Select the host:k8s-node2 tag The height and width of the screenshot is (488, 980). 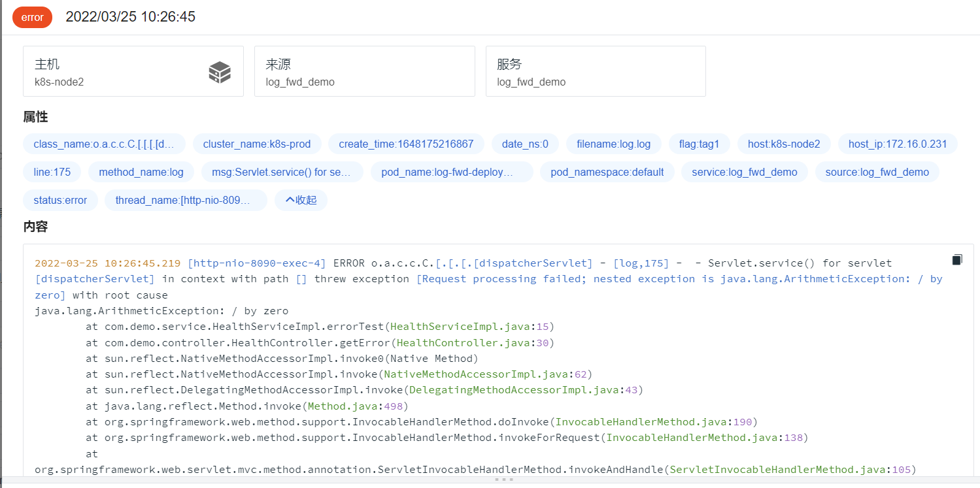(784, 144)
